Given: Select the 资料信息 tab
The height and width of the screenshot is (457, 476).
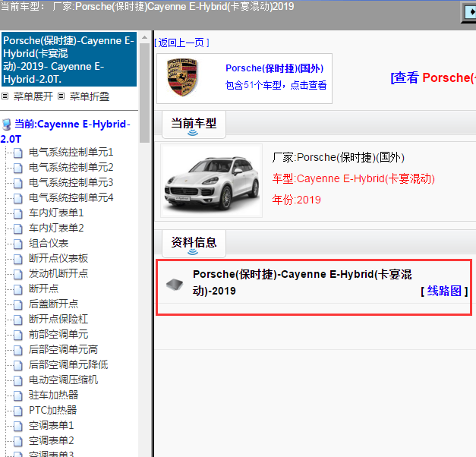Looking at the screenshot, I should (x=194, y=243).
